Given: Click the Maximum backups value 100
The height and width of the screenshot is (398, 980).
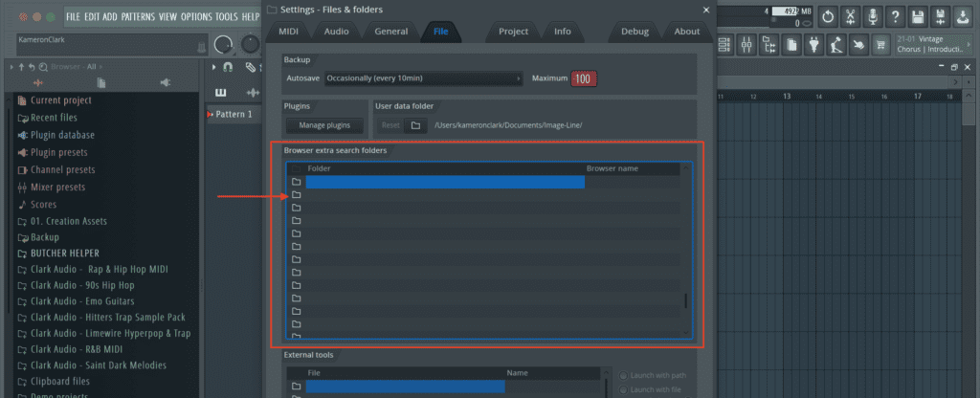Looking at the screenshot, I should (x=583, y=78).
